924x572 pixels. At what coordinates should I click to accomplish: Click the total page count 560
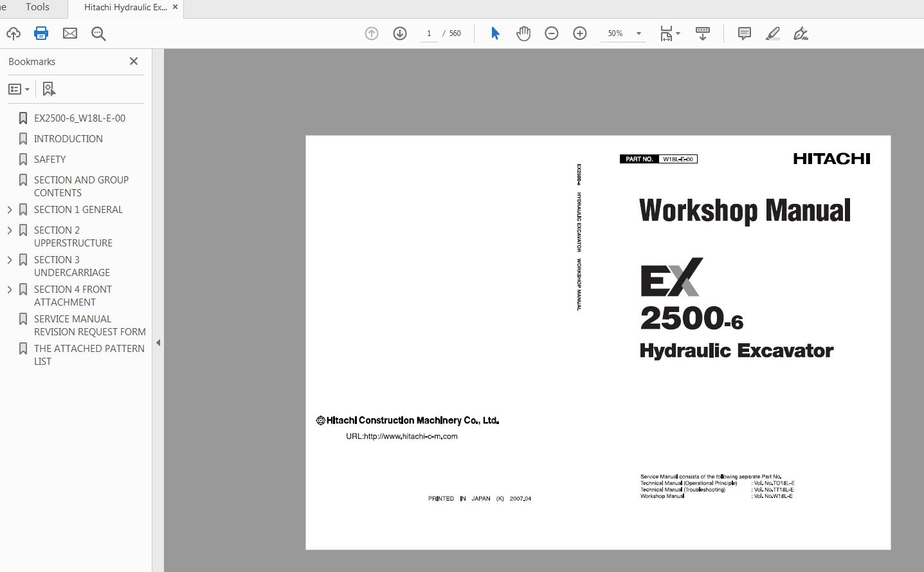click(x=455, y=33)
